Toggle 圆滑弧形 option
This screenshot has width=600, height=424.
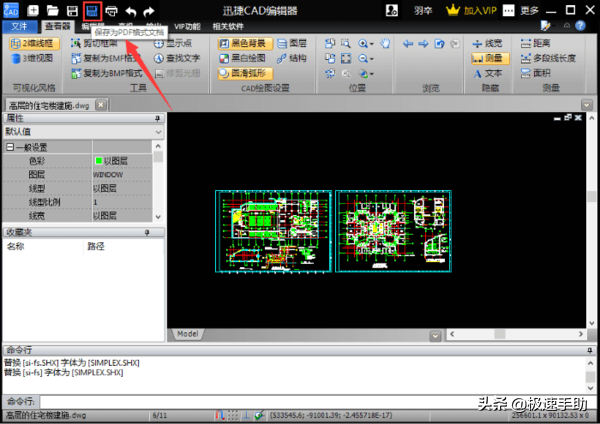(x=245, y=73)
